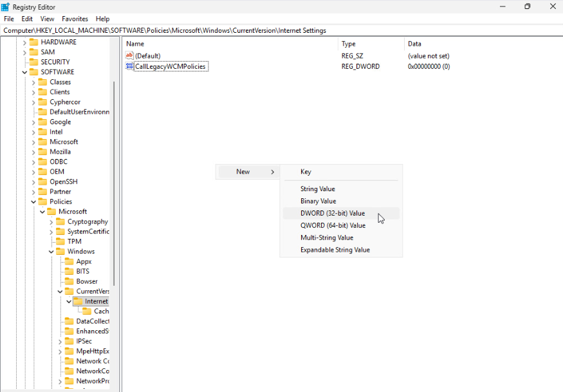Click the (Default) string value icon
Viewport: 563px width, 392px height.
click(129, 56)
